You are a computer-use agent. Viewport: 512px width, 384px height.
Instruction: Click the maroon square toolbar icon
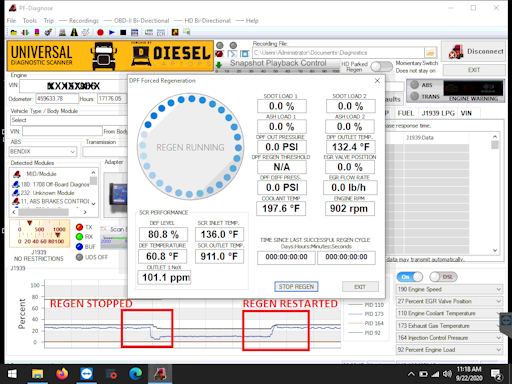point(175,32)
